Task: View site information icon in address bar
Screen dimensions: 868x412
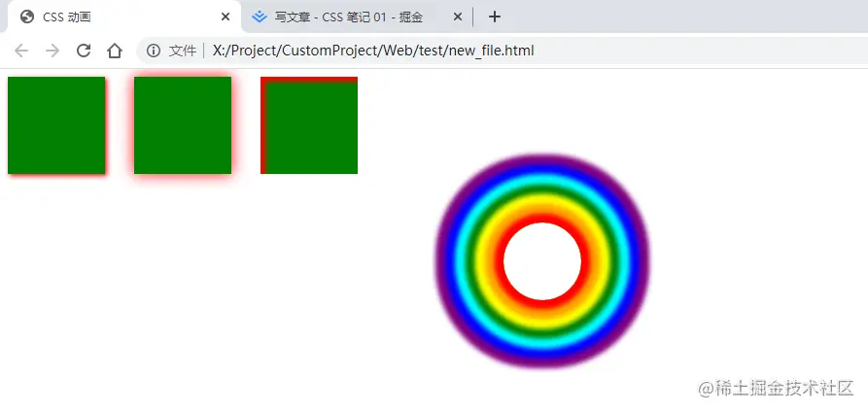Action: pos(154,51)
